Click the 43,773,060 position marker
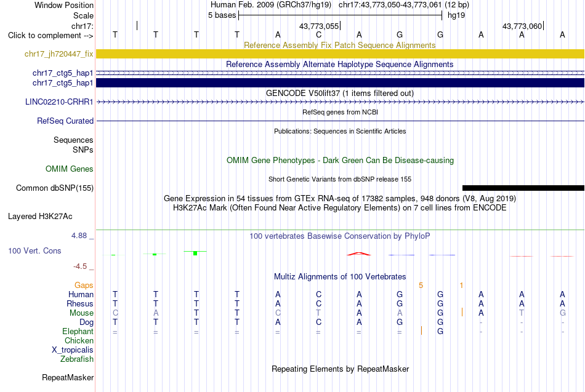 (522, 26)
